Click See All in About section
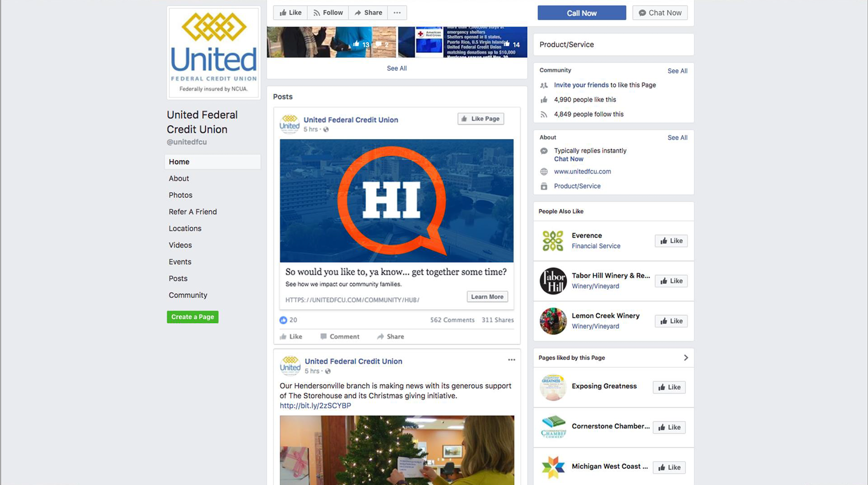 click(677, 138)
